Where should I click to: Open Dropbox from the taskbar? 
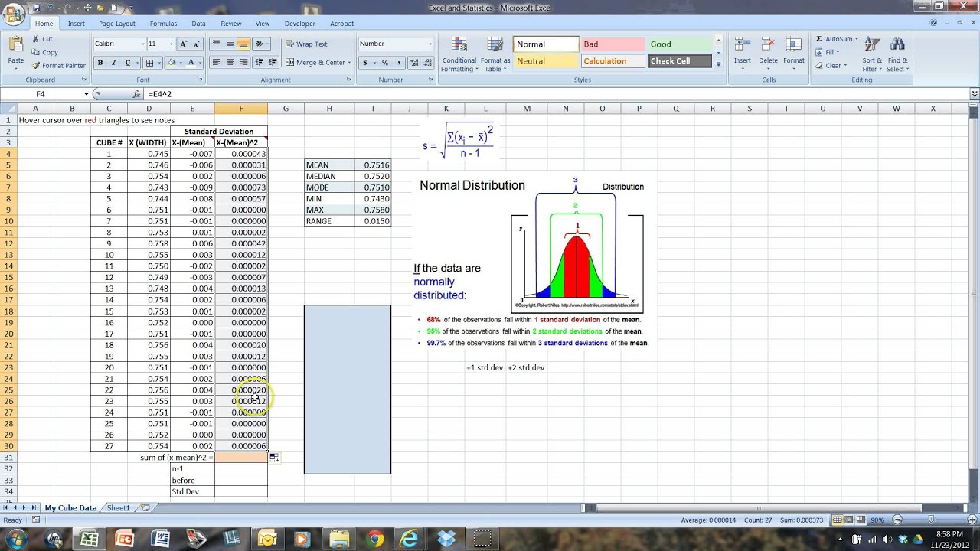[446, 539]
